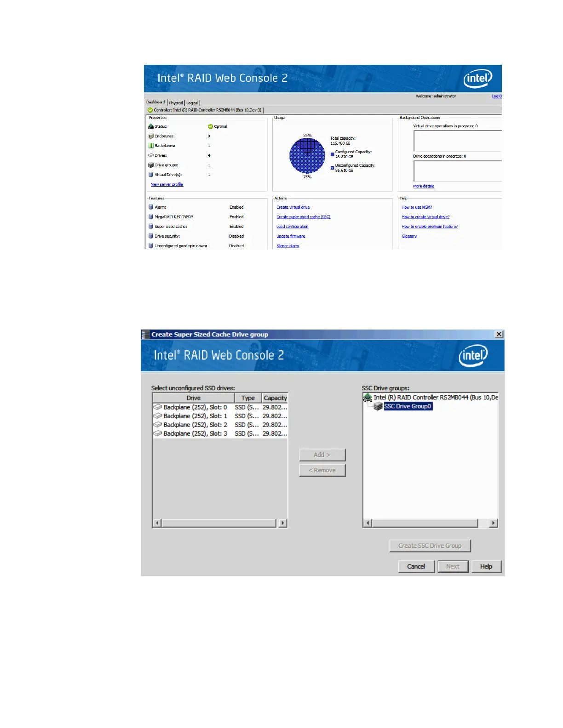Screen dimensions: 563x728
Task: Click the drive icon for Slot: 2
Action: click(x=158, y=425)
